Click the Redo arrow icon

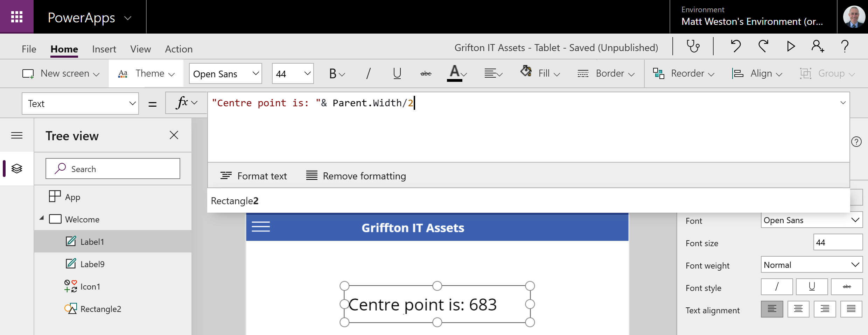coord(763,46)
